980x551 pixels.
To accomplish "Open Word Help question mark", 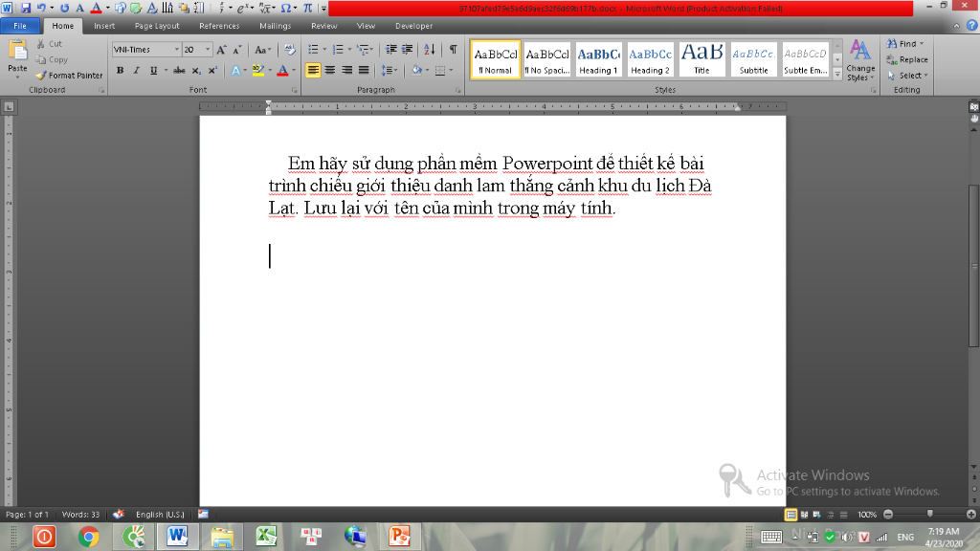I will (x=972, y=26).
